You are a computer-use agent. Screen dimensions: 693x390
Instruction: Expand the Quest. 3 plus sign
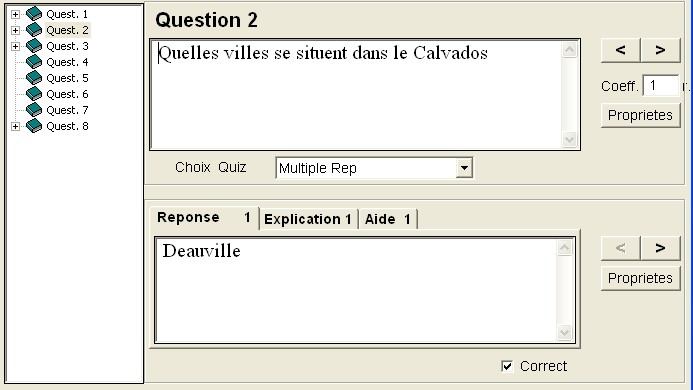coord(15,46)
